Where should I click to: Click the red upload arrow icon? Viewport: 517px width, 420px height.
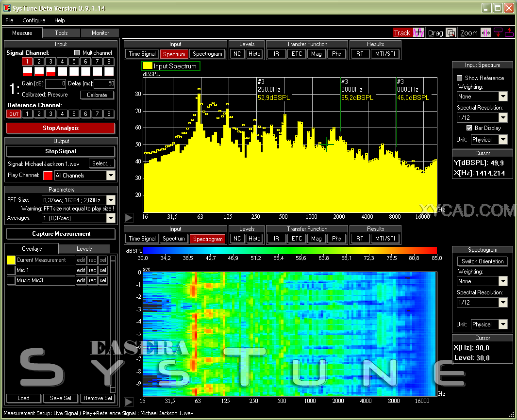tap(509, 32)
